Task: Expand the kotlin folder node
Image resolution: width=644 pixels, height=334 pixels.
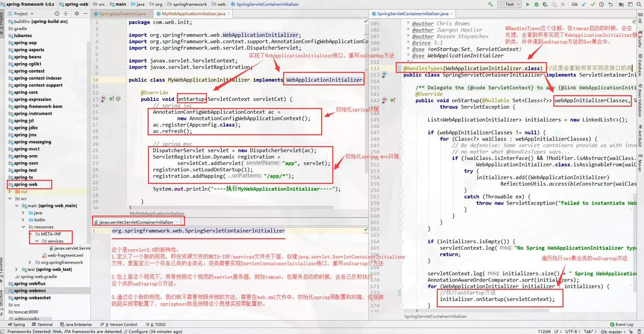Action: (x=23, y=220)
